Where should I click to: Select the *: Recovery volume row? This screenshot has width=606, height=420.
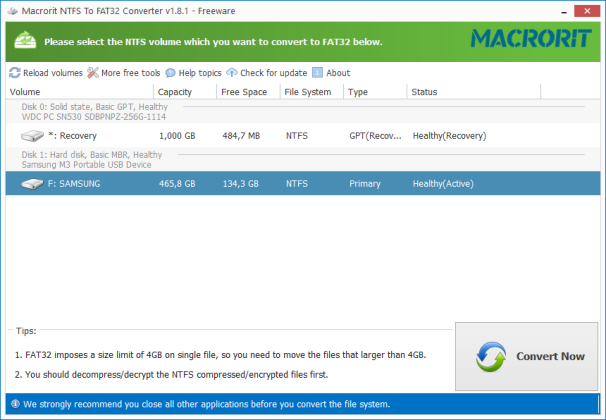pyautogui.click(x=303, y=136)
